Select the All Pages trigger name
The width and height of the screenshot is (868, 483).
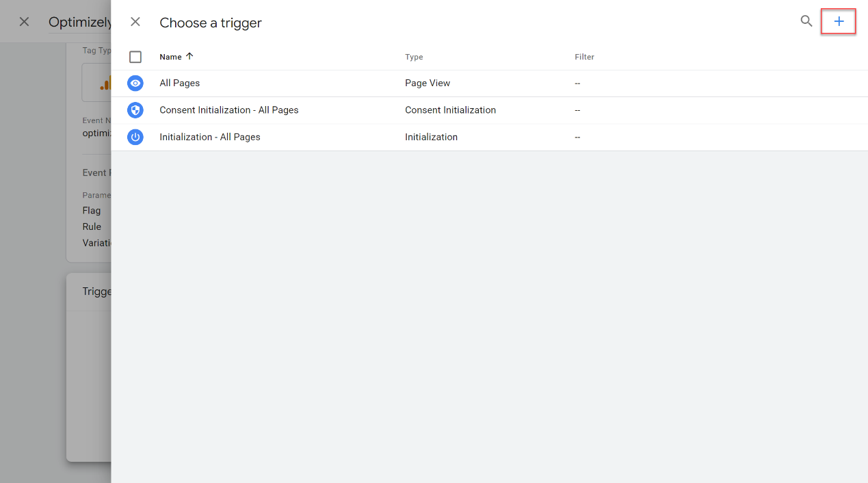tap(180, 83)
